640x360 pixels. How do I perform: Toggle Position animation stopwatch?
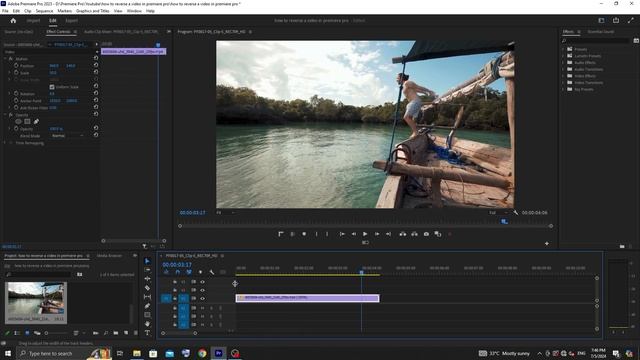click(16, 65)
